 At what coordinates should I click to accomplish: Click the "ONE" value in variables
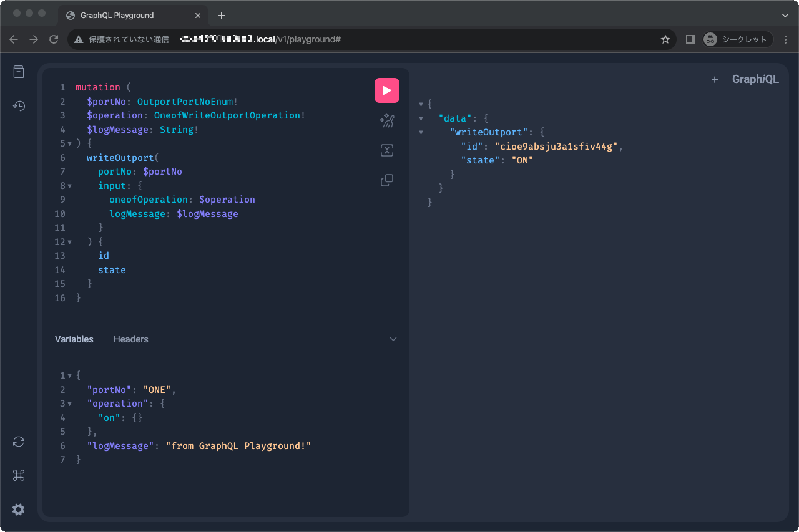click(157, 390)
